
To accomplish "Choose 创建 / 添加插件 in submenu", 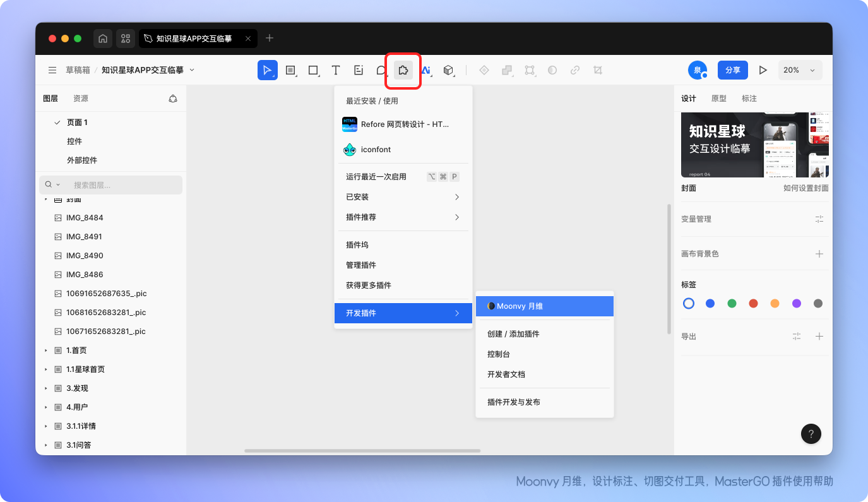I will (545, 334).
